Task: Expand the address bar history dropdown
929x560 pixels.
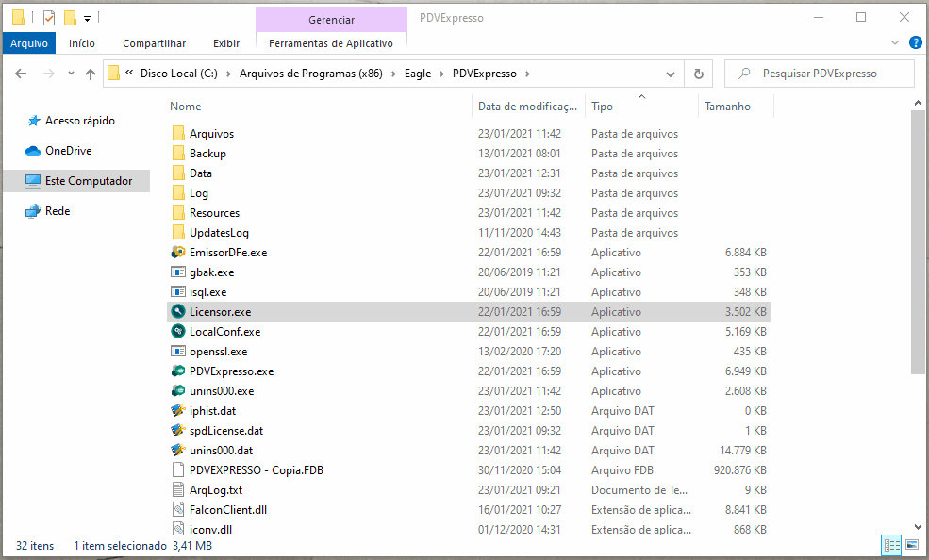Action: point(670,74)
